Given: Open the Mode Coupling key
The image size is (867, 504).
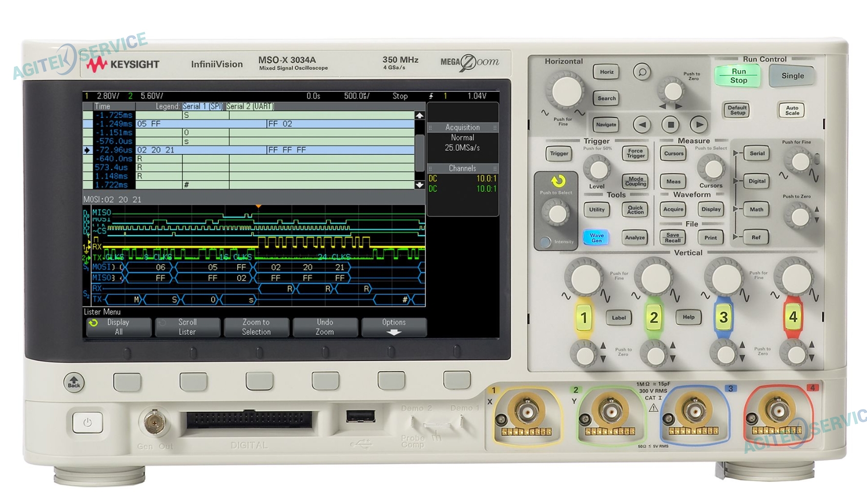Looking at the screenshot, I should [x=635, y=181].
